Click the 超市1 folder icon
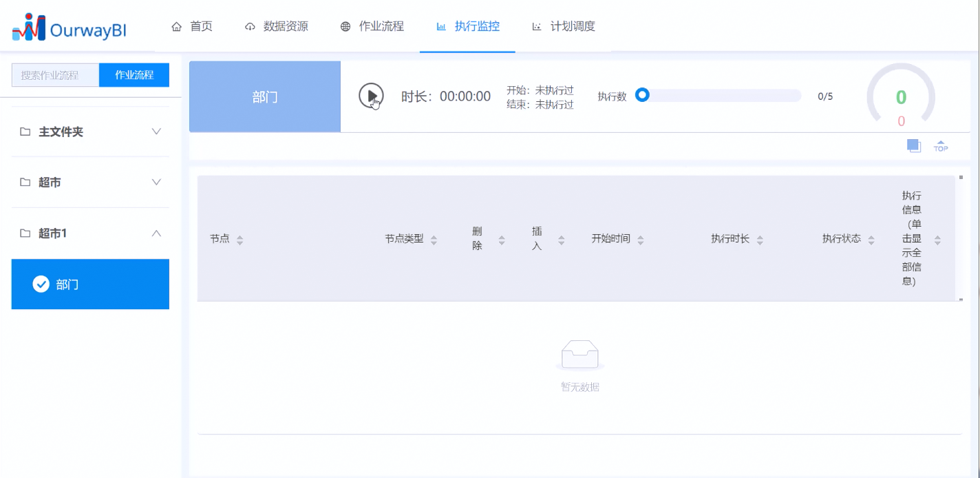 pyautogui.click(x=25, y=233)
